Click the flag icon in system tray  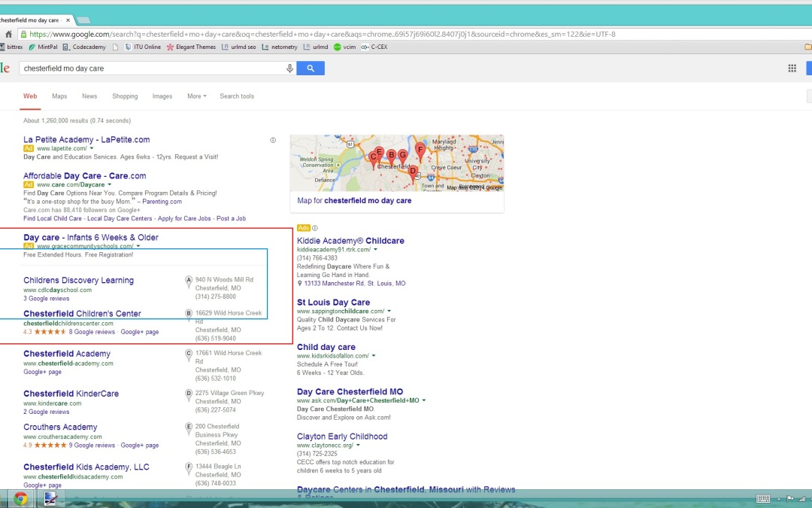pos(790,499)
